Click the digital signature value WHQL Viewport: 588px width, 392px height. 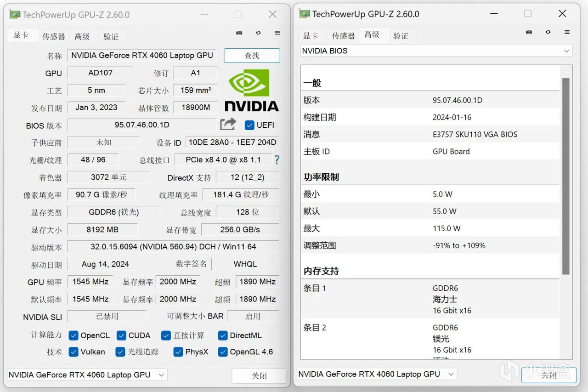(x=245, y=264)
